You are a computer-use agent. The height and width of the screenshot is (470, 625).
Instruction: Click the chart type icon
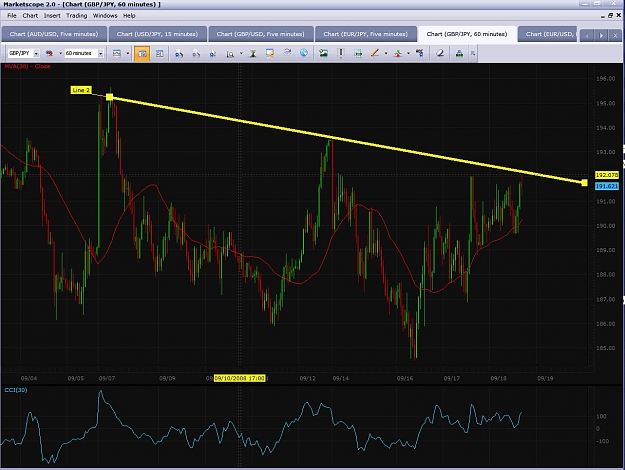pyautogui.click(x=117, y=53)
